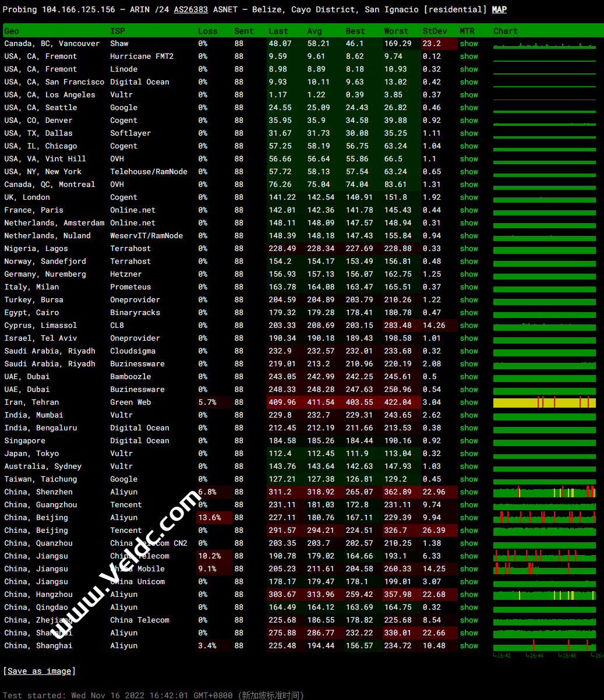Click the Prometeus ISP cell

point(130,287)
